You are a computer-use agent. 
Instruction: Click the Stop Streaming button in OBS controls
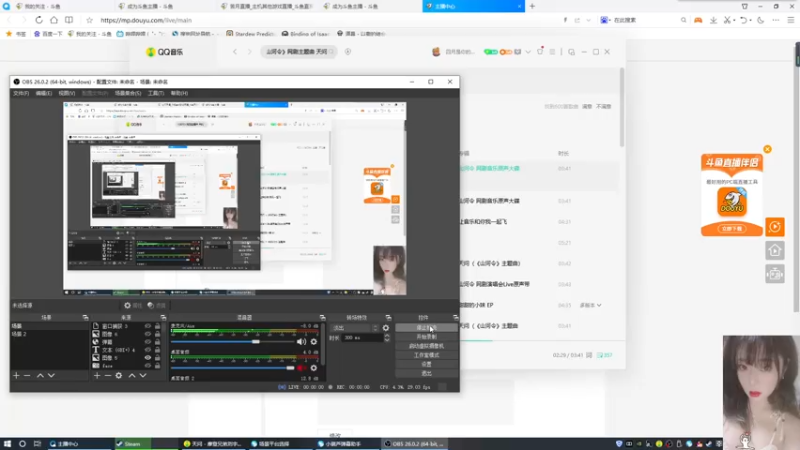pyautogui.click(x=427, y=328)
